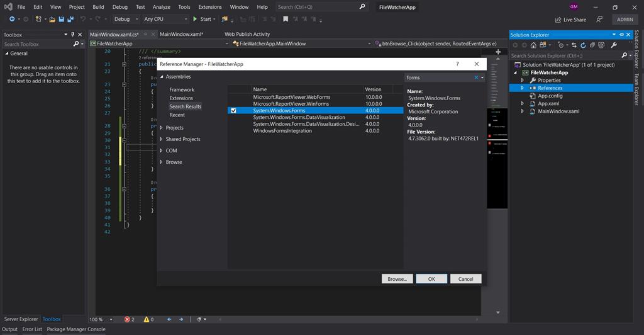Click the Live Share icon
Viewport: 644px width, 335px height.
tap(558, 20)
